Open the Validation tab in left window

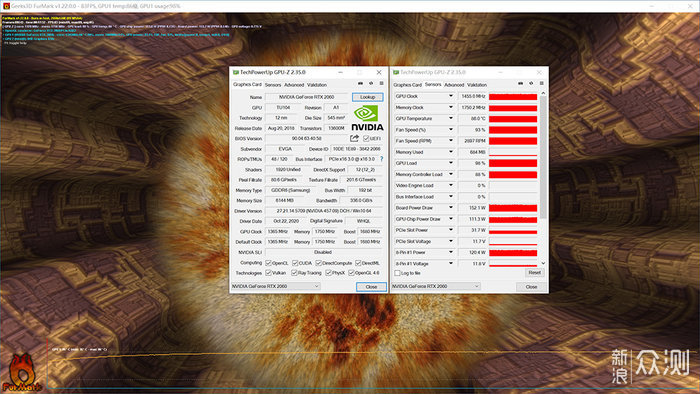point(317,85)
